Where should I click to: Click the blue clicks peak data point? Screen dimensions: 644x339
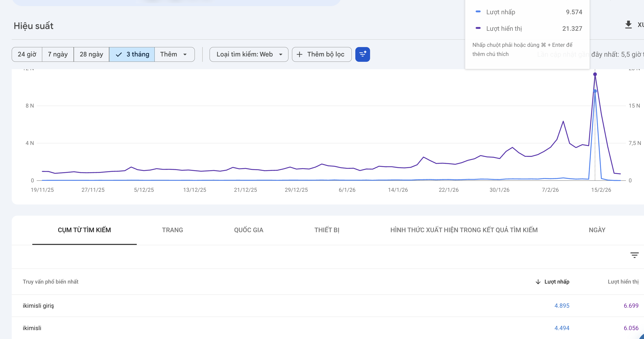pyautogui.click(x=595, y=91)
